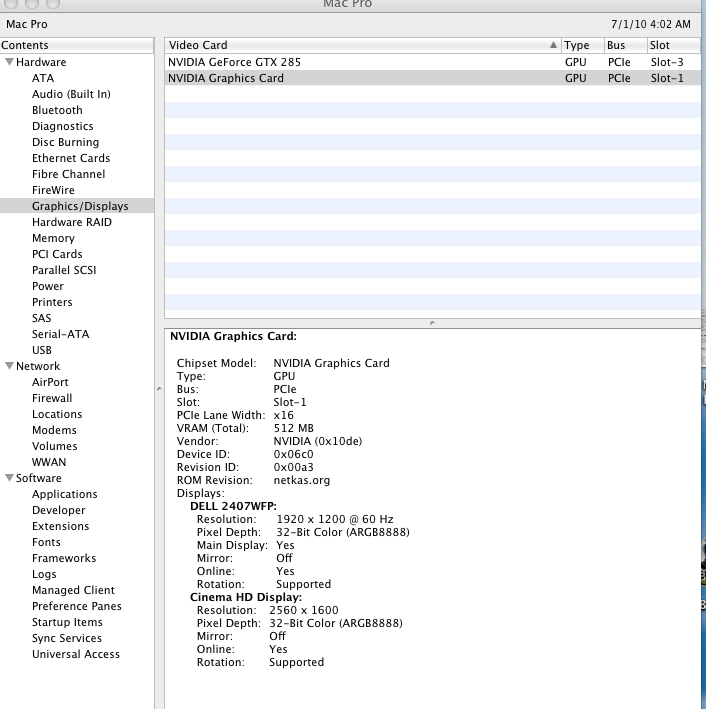
Task: Click the Software category label
Action: click(x=38, y=478)
